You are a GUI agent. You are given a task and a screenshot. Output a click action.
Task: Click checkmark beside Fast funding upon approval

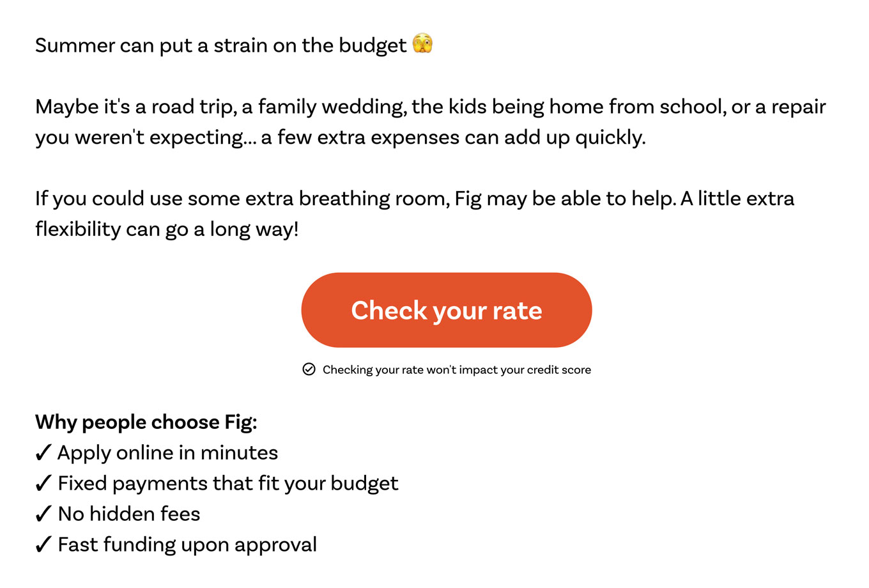43,545
